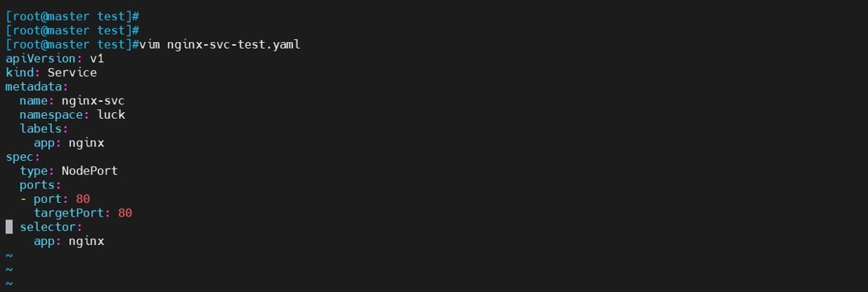
Task: Place cursor on labels key
Action: [41, 128]
